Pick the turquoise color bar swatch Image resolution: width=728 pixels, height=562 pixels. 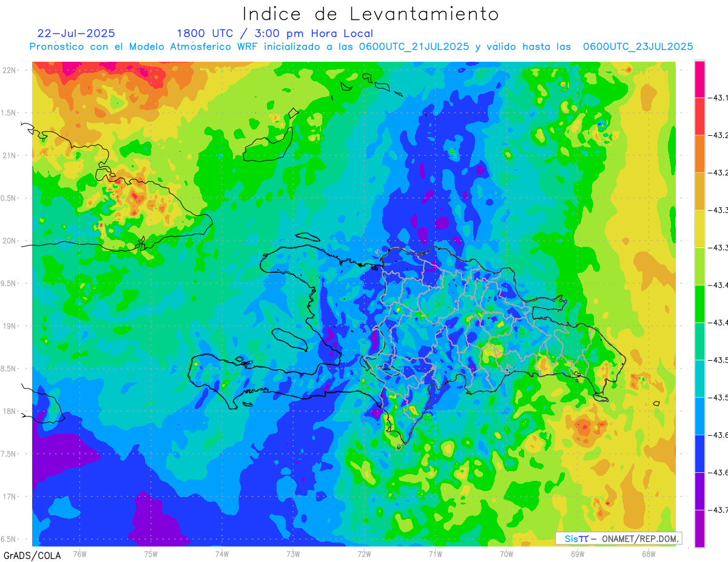tap(699, 378)
